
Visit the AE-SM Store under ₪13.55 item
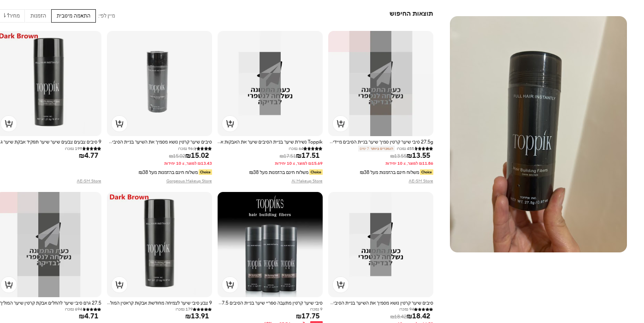pos(421,181)
